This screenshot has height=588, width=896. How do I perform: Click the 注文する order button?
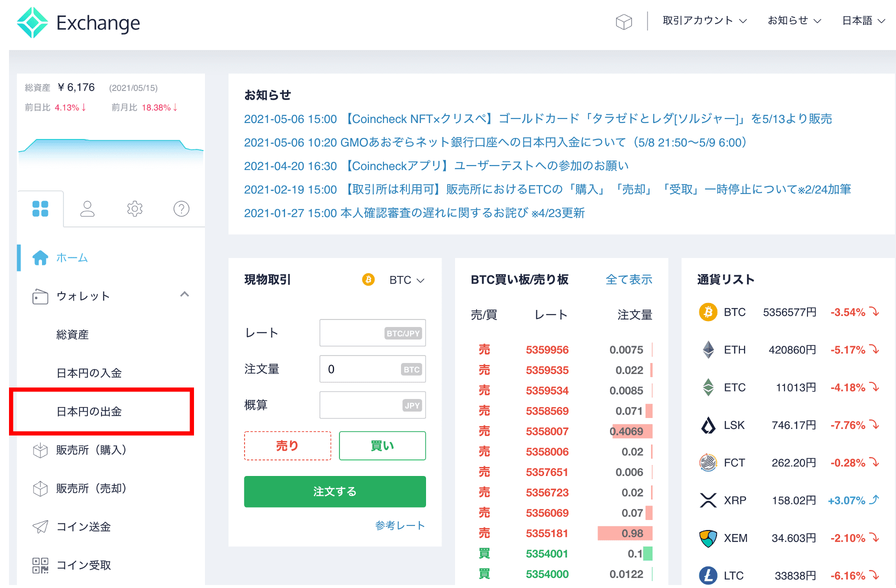pyautogui.click(x=334, y=491)
